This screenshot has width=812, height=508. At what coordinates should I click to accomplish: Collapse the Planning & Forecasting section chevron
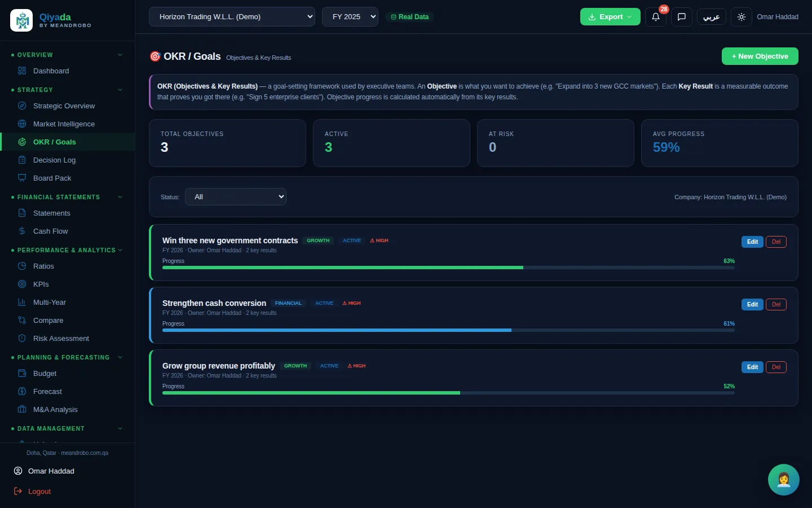click(120, 357)
